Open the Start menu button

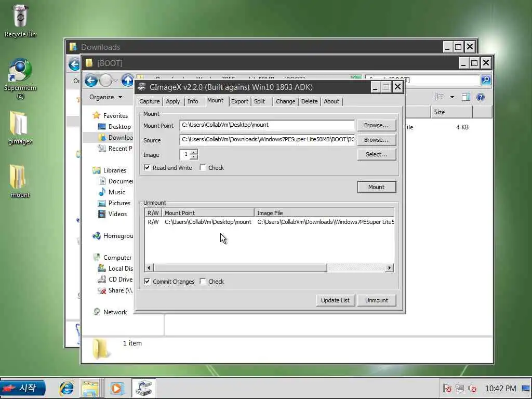pyautogui.click(x=23, y=388)
